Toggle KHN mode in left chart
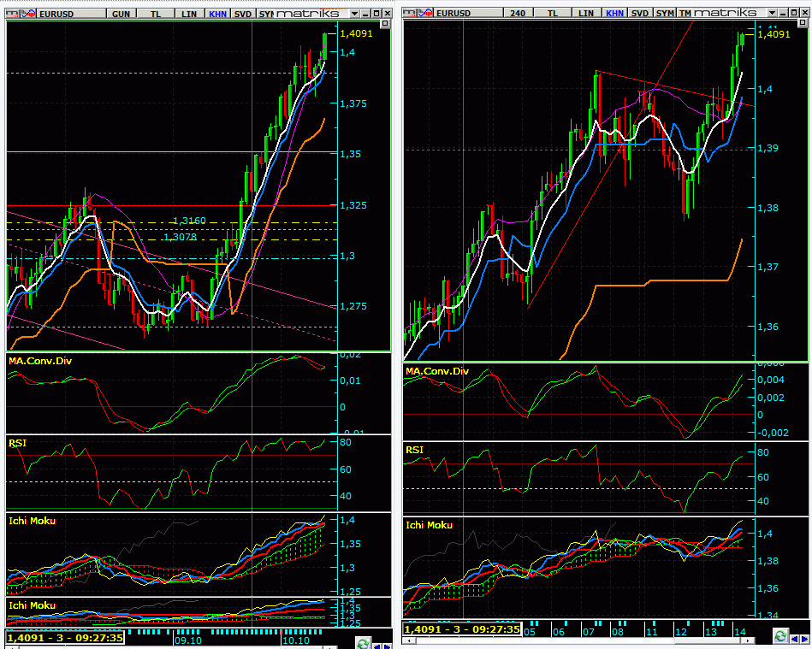 (218, 14)
